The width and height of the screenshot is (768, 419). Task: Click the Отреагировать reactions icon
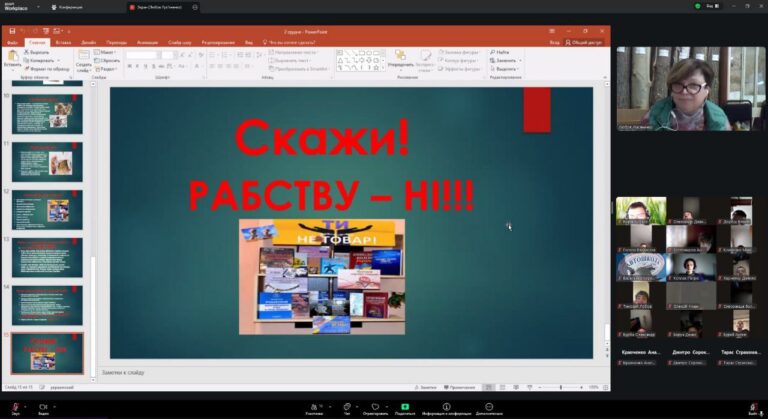coord(375,406)
